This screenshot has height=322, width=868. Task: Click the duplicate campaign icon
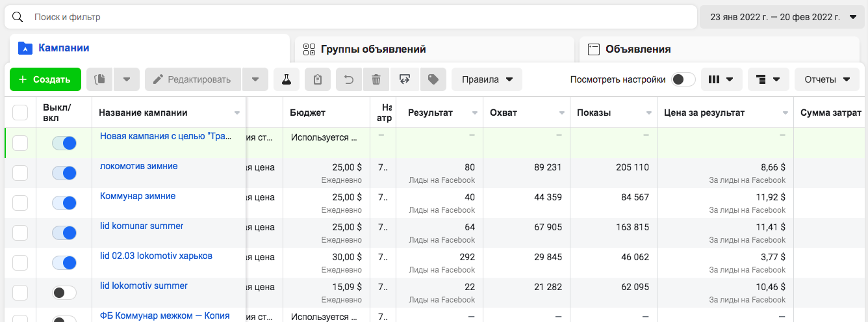[x=99, y=79]
